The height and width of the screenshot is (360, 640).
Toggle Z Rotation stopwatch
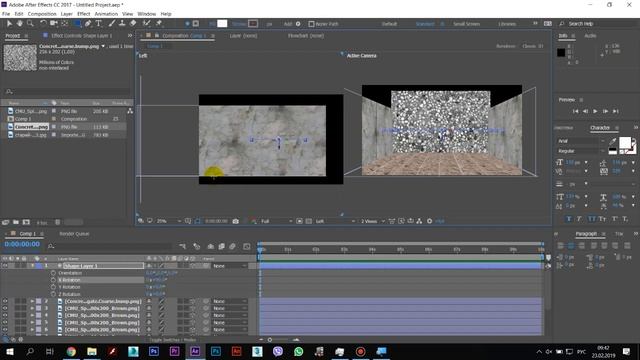(x=53, y=294)
